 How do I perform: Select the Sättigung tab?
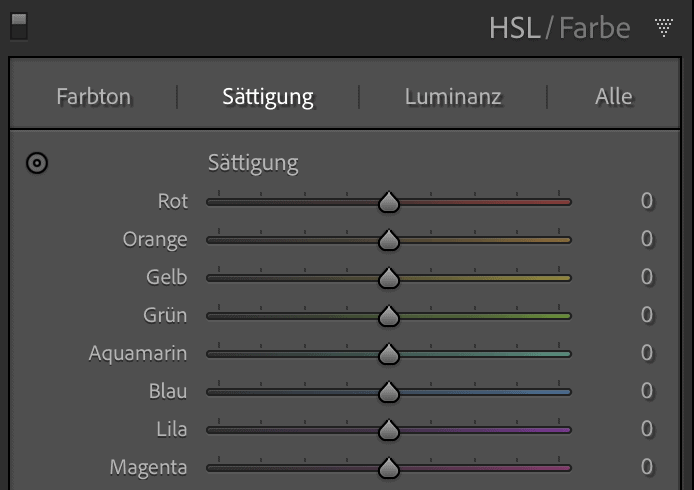coord(268,97)
